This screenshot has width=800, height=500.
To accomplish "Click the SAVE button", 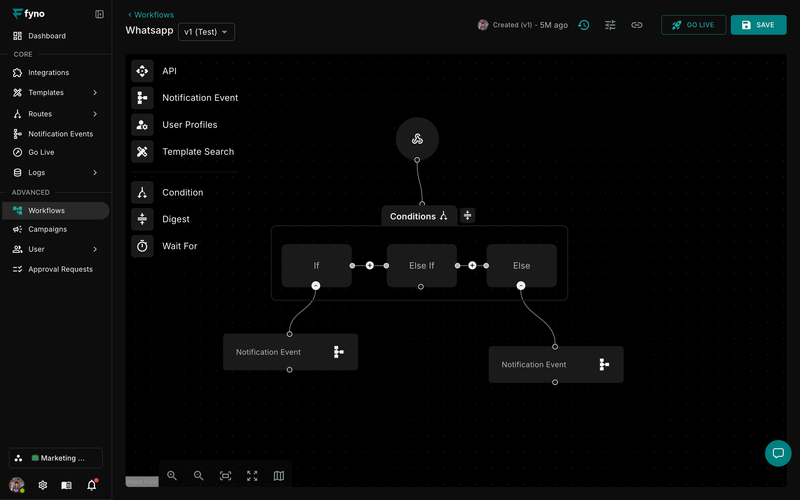I will pyautogui.click(x=758, y=25).
